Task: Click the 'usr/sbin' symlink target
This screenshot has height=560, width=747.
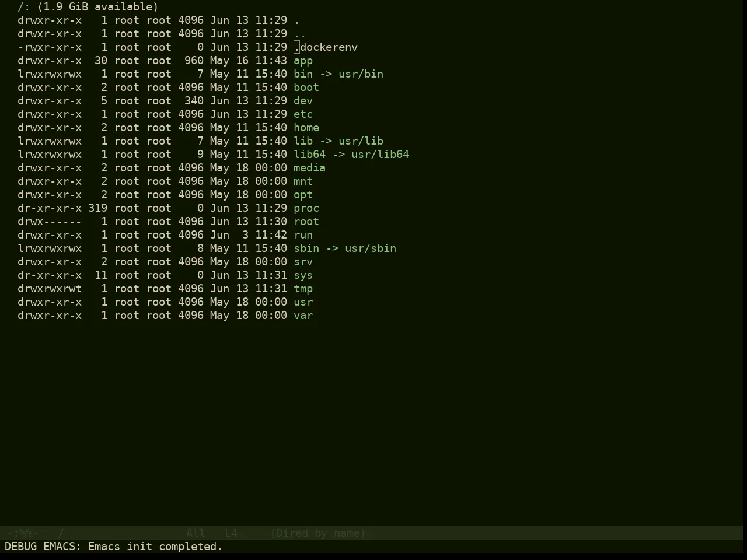Action: click(x=371, y=249)
